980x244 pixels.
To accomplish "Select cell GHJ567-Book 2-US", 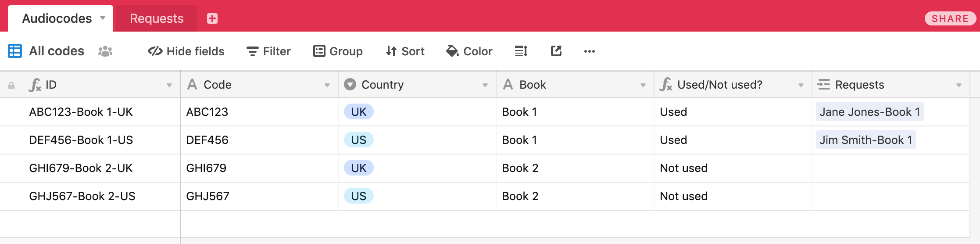I will (x=90, y=196).
